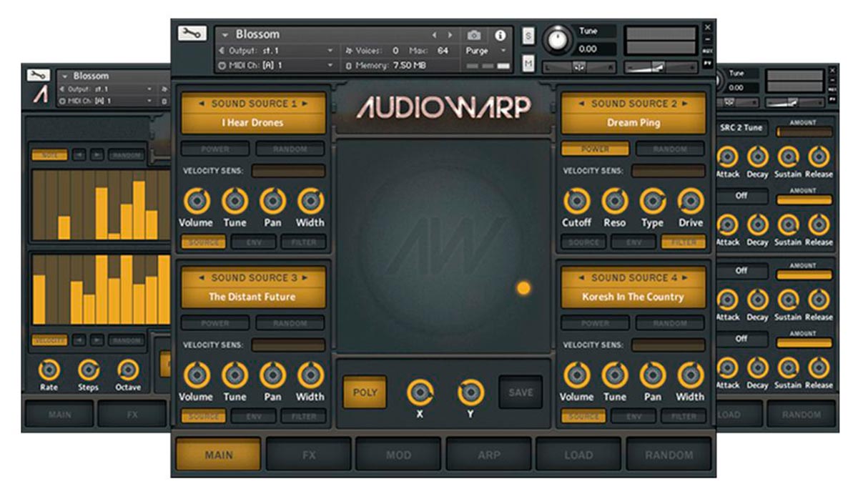
Task: Switch to the MAIN tab in the front window
Action: 218,455
